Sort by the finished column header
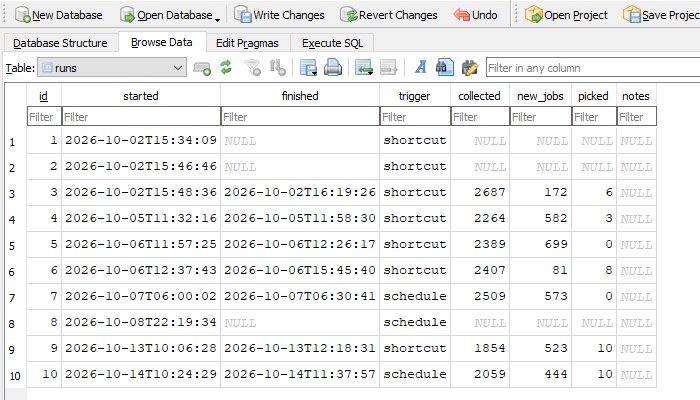 tap(300, 96)
